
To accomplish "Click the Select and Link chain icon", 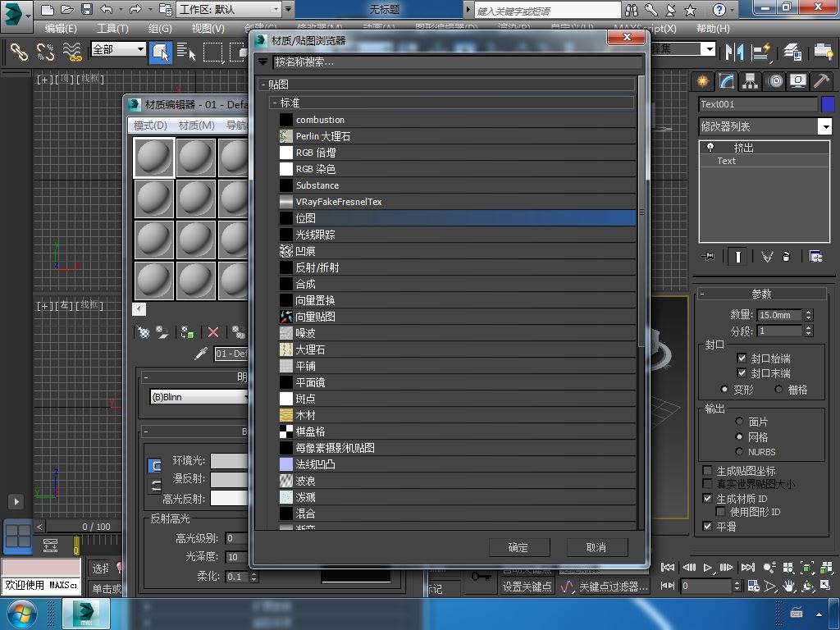I will (20, 52).
